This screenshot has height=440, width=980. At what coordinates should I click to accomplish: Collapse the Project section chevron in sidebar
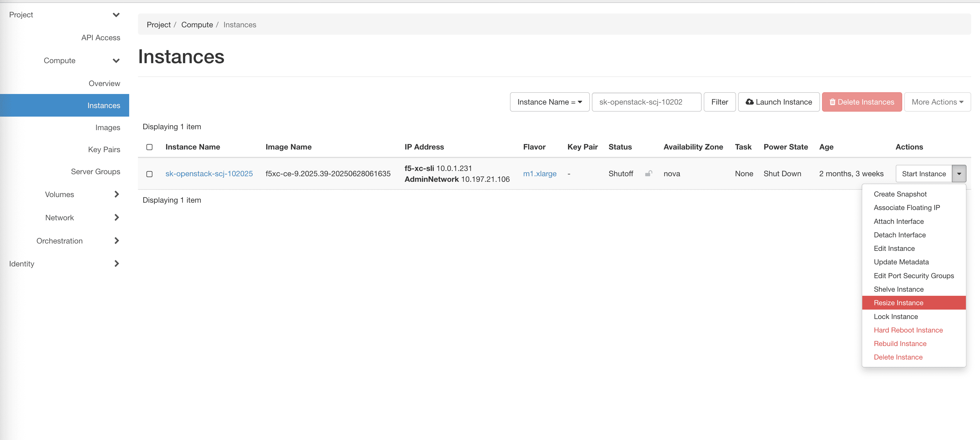click(x=117, y=15)
